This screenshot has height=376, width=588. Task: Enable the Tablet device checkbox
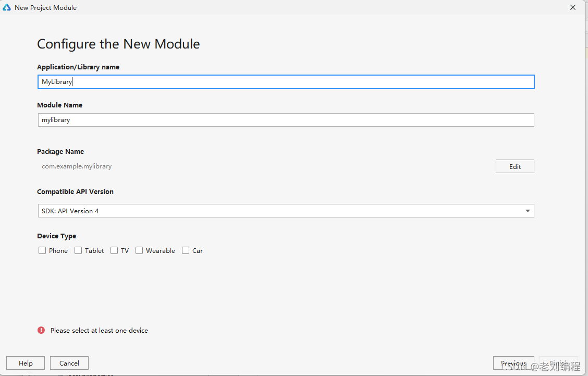78,250
